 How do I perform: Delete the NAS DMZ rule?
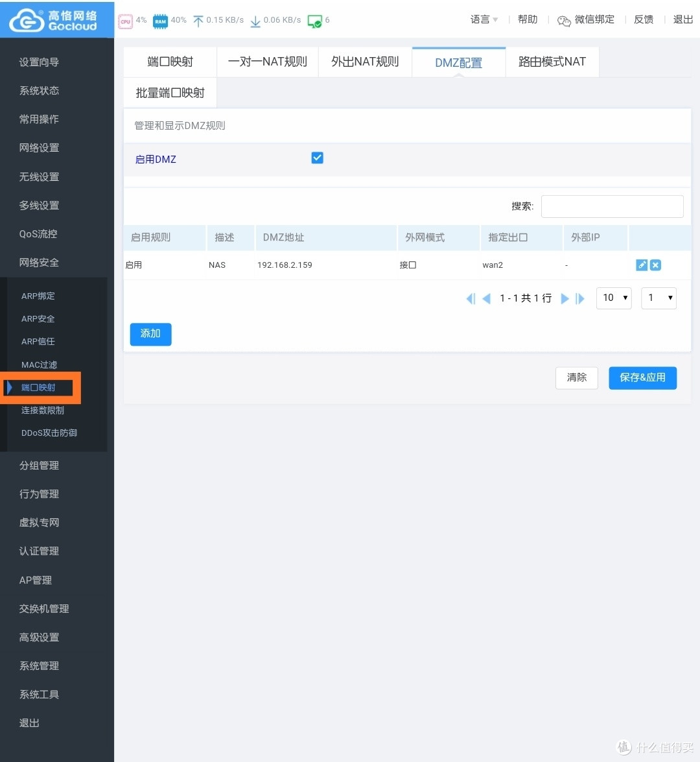point(655,265)
